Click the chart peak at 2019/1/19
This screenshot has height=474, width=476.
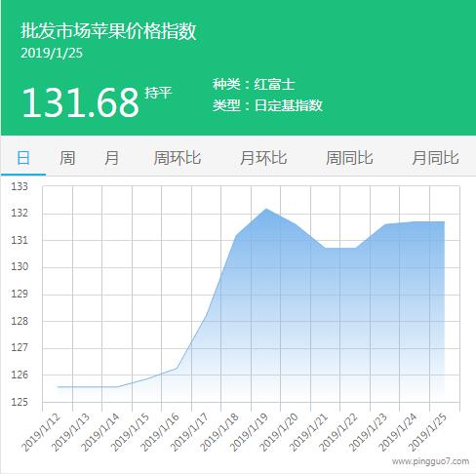pyautogui.click(x=266, y=209)
